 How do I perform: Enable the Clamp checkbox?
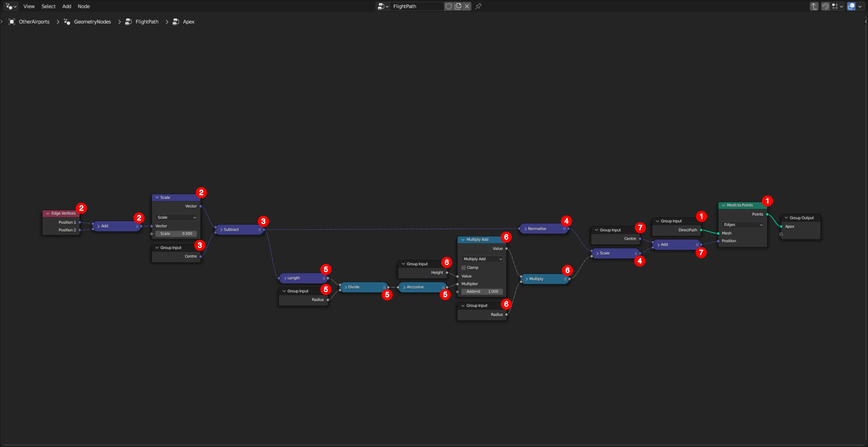click(464, 268)
